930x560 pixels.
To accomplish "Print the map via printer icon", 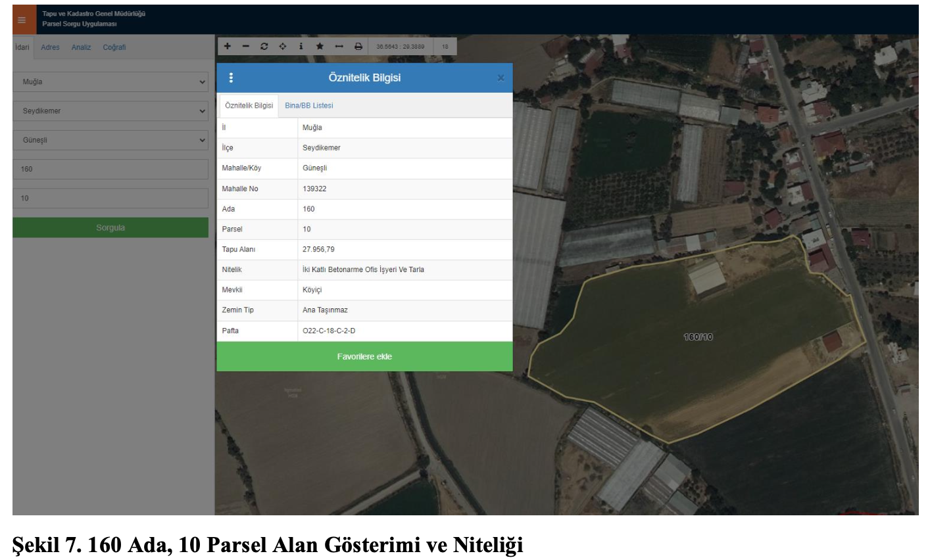I will pos(358,47).
